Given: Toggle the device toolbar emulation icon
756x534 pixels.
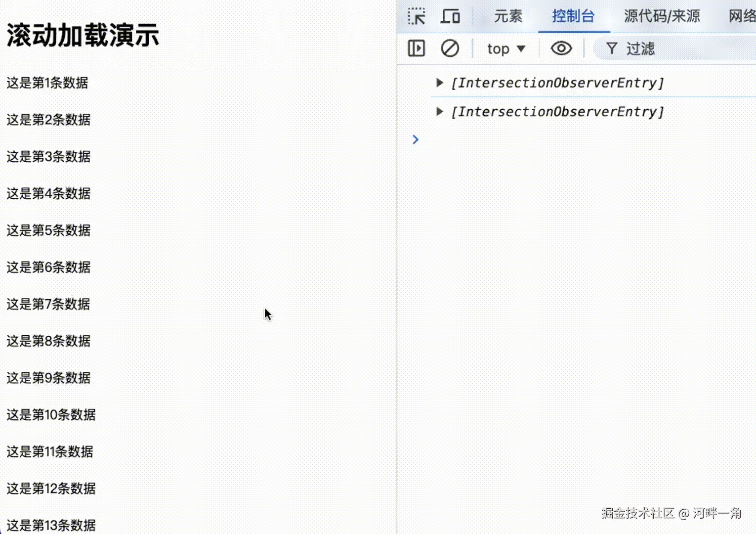Looking at the screenshot, I should [x=450, y=16].
